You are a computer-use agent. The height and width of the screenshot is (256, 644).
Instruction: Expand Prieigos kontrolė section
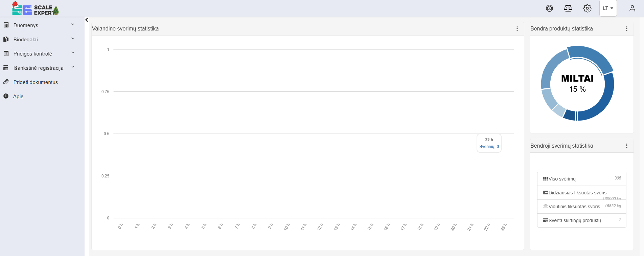pyautogui.click(x=33, y=54)
